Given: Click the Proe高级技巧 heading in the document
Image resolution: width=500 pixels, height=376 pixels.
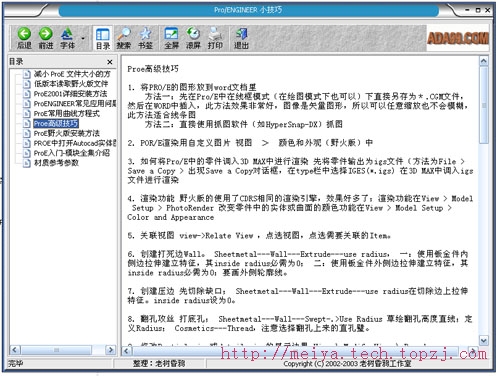Looking at the screenshot, I should [153, 69].
